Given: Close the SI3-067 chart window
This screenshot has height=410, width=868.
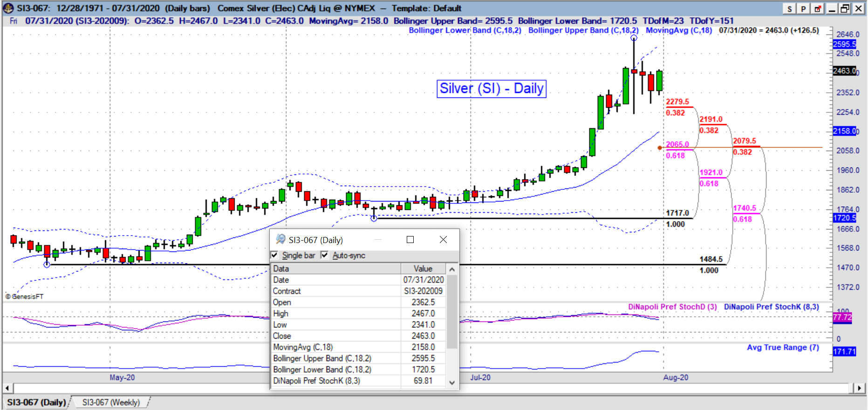Looking at the screenshot, I should [858, 9].
